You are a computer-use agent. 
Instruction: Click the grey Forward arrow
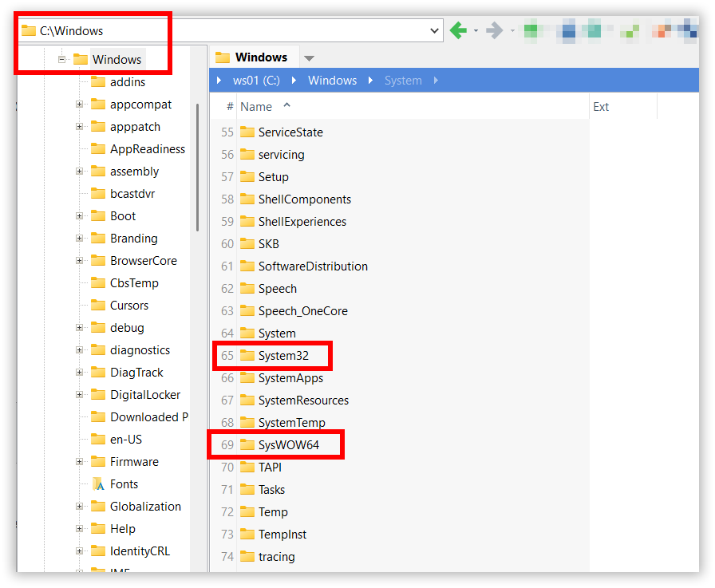pos(494,30)
